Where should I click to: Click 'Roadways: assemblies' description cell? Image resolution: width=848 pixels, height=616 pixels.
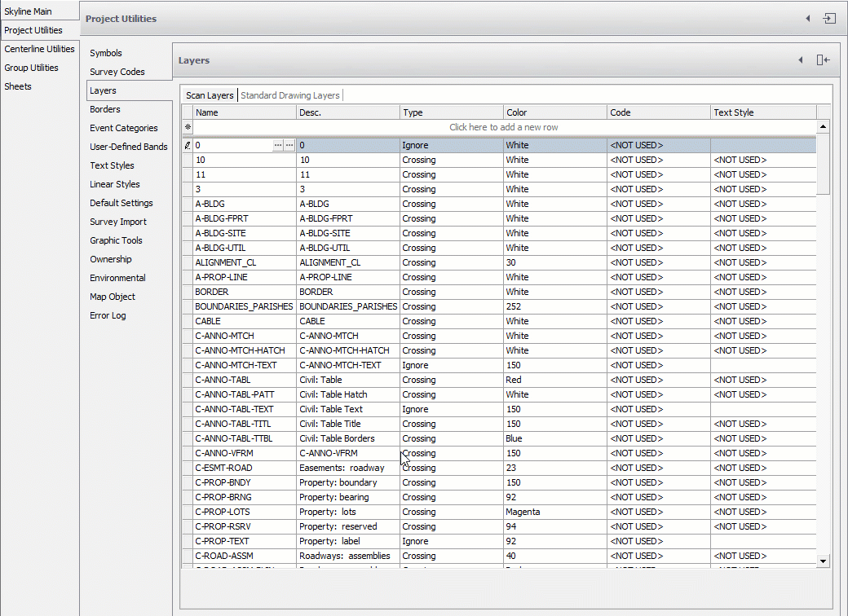click(x=348, y=556)
